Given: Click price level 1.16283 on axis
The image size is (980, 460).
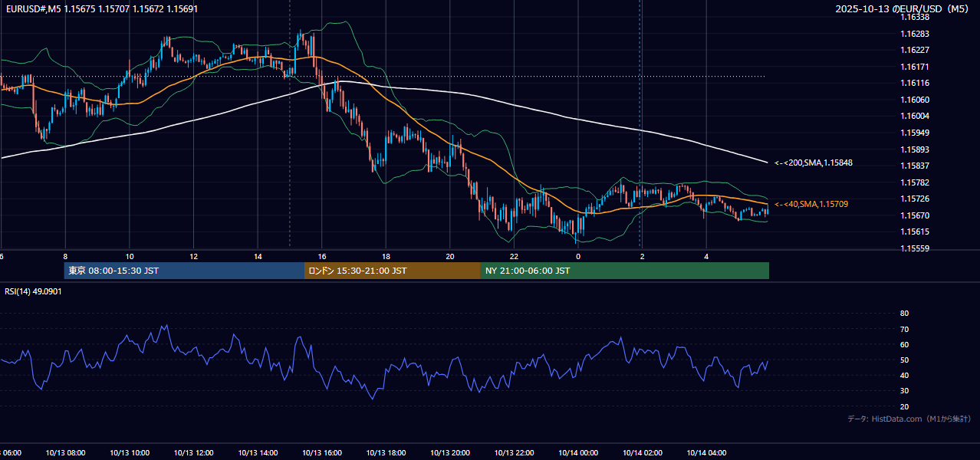Looking at the screenshot, I should coord(914,34).
